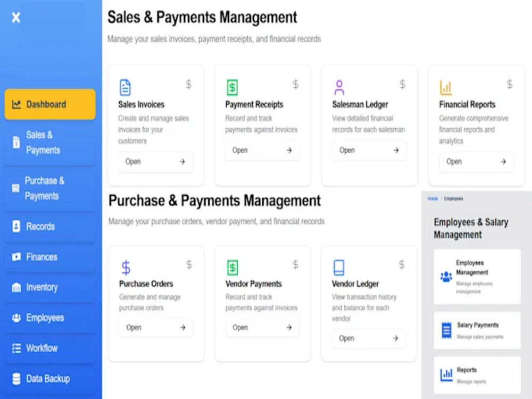Close the sidebar with the X icon
The image size is (532, 399).
tap(16, 17)
